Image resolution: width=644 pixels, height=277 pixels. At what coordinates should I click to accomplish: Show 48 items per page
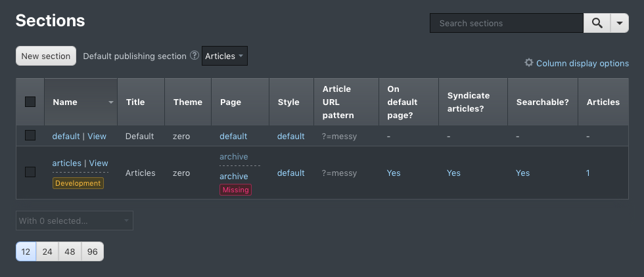pyautogui.click(x=70, y=251)
